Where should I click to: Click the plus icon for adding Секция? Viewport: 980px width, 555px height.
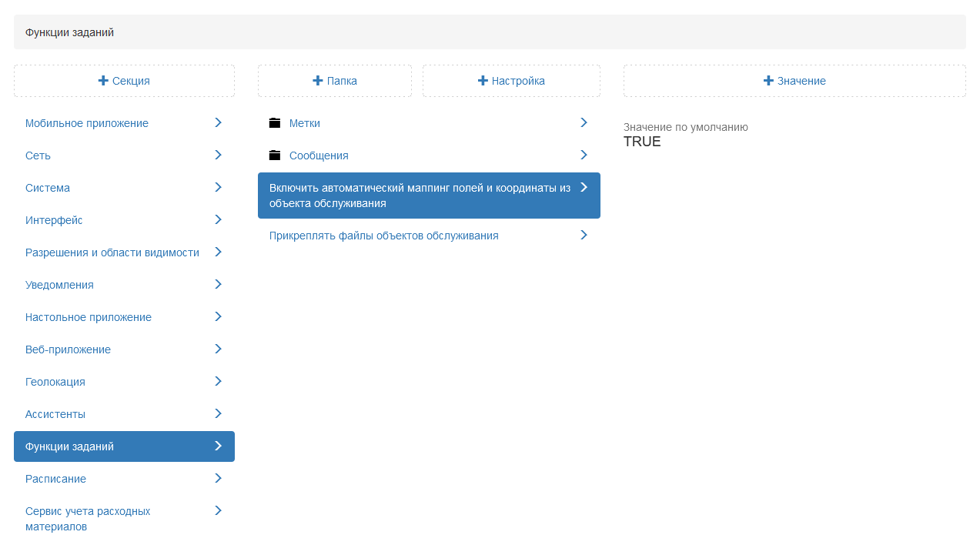tap(103, 81)
